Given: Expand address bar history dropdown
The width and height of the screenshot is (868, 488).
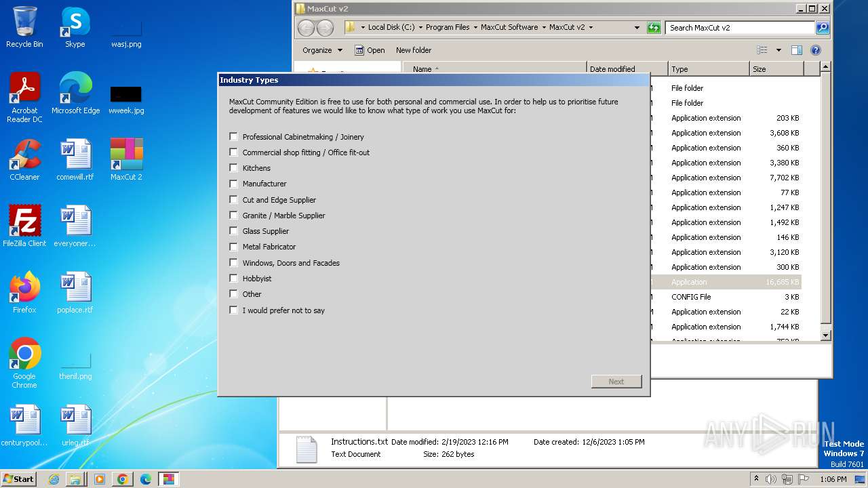Looking at the screenshot, I should [x=636, y=28].
